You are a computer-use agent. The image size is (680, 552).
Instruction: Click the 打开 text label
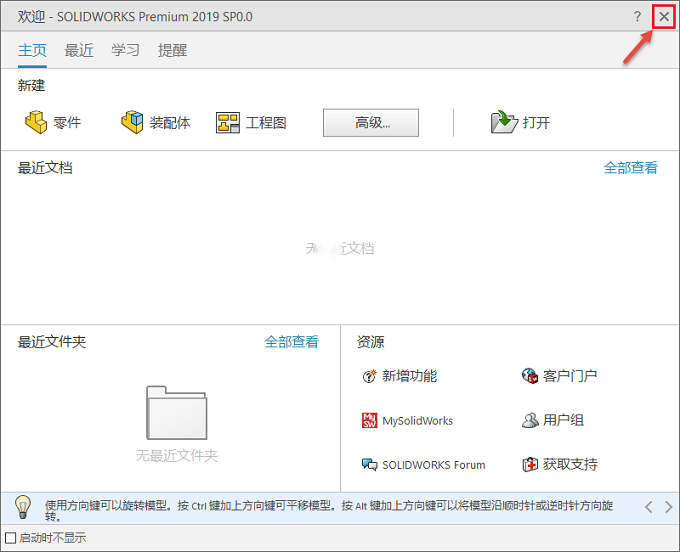[536, 123]
